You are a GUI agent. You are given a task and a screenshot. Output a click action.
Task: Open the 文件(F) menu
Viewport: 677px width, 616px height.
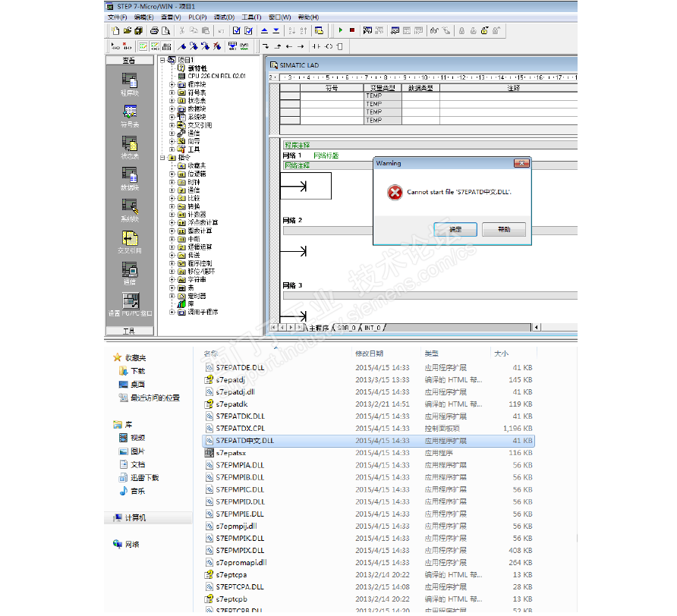(117, 17)
